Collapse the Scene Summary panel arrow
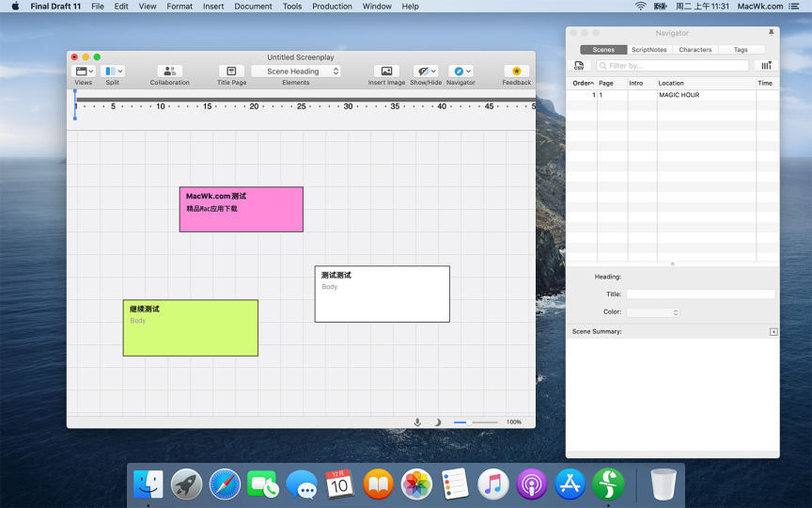Screen dimensions: 812x508 (773, 332)
